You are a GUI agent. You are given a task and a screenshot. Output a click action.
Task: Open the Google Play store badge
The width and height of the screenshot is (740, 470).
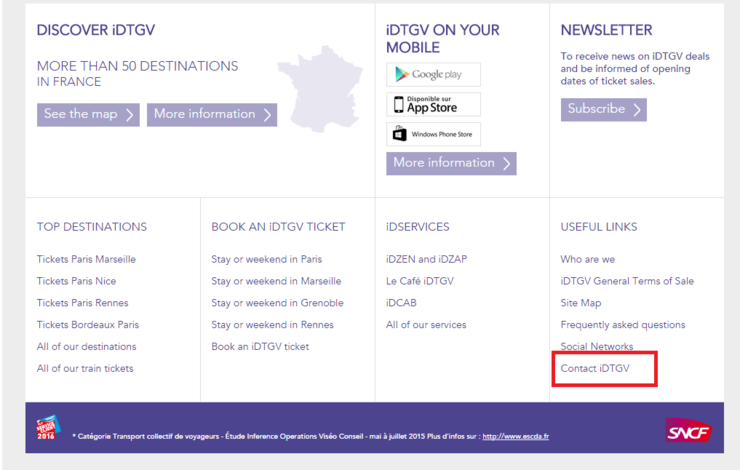433,75
